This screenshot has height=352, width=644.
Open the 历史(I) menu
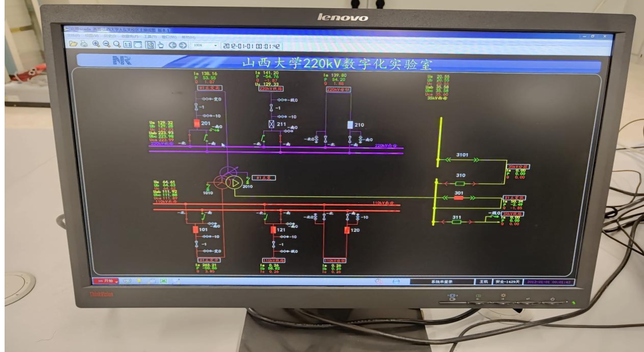click(x=110, y=36)
